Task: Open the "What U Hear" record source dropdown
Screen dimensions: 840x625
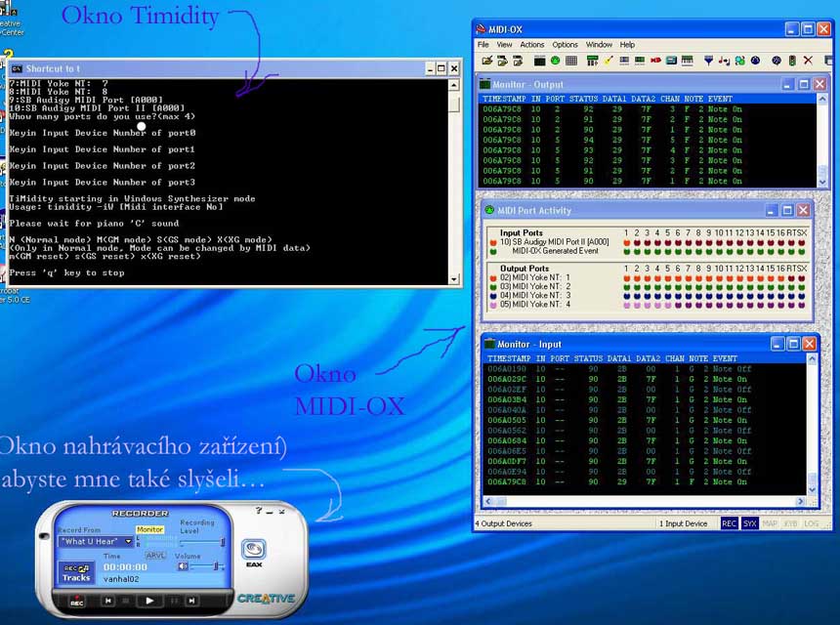Action: click(96, 541)
